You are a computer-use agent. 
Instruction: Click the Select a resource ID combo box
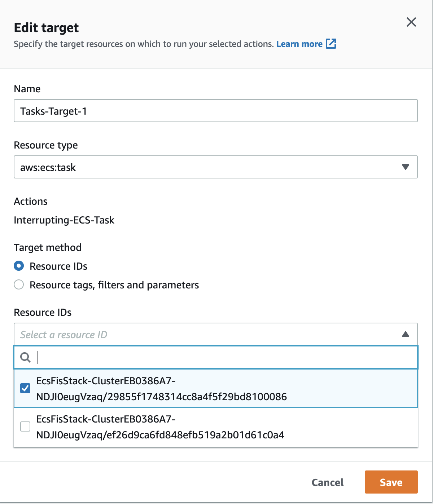point(216,334)
